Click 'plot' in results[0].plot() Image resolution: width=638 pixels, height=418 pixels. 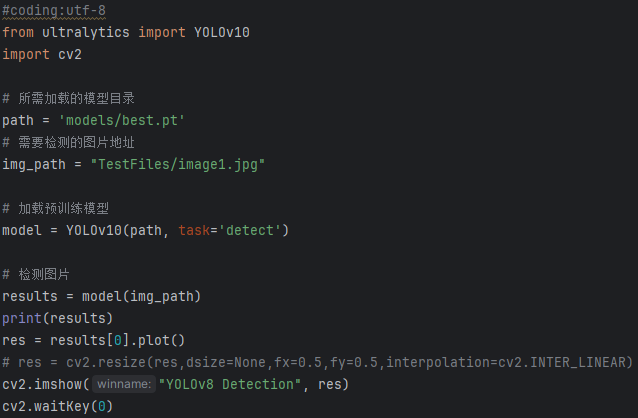(162, 340)
